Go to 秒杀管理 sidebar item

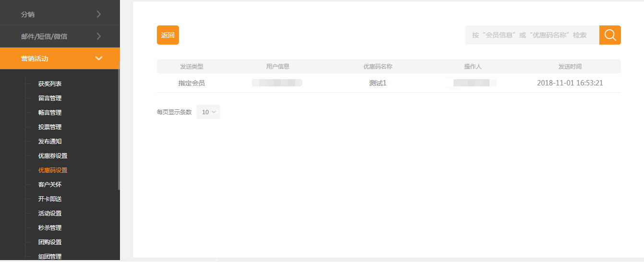50,228
